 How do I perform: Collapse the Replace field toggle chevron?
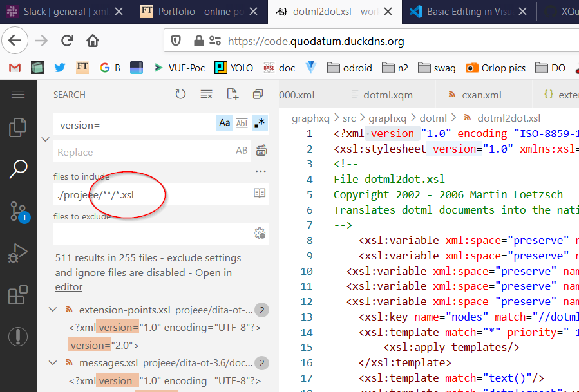[x=45, y=138]
